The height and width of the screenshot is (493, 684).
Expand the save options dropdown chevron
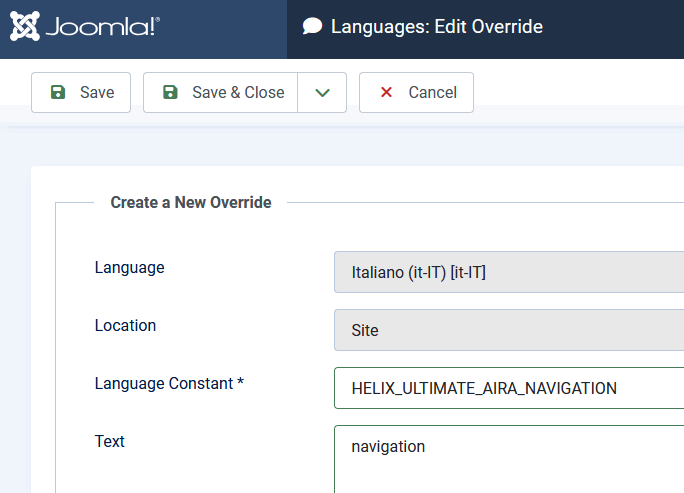tap(322, 92)
